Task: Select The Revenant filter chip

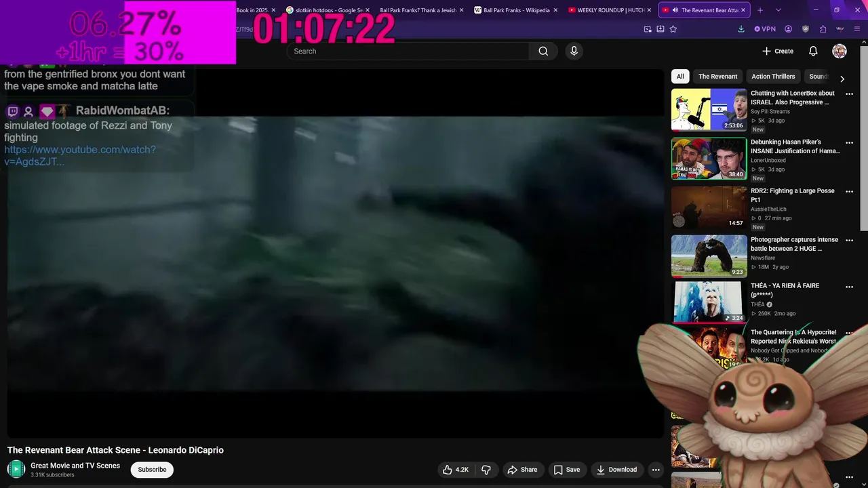Action: click(x=717, y=77)
